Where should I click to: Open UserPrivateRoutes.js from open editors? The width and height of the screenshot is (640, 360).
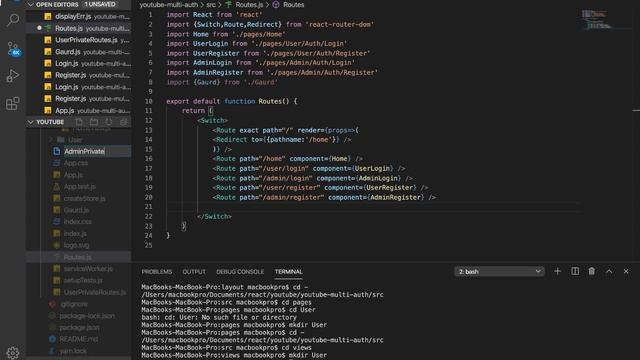pos(79,40)
